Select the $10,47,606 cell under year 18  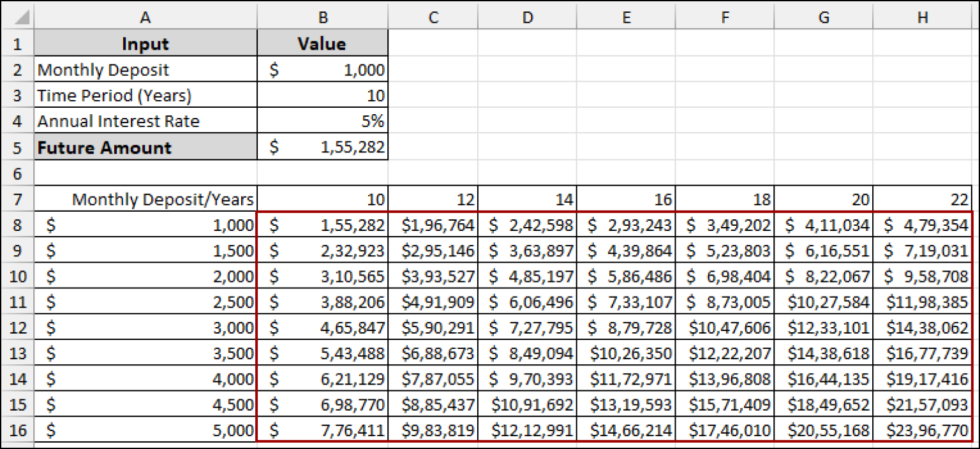pos(724,327)
